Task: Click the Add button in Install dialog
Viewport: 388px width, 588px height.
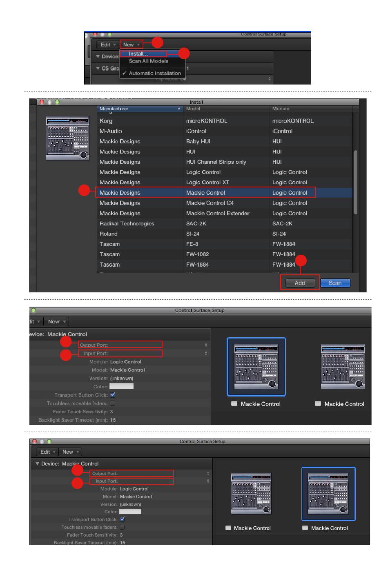Action: point(300,283)
